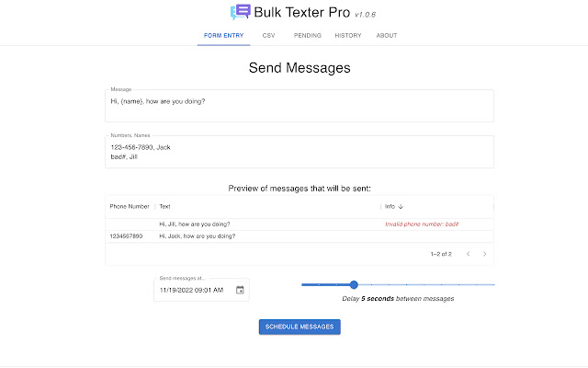Click the Info column sort arrow
The image size is (588, 368).
tap(401, 206)
